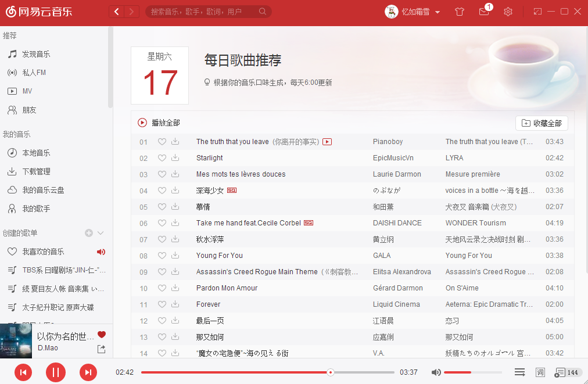This screenshot has width=588, height=384.
Task: Open the settings gear icon
Action: point(508,12)
